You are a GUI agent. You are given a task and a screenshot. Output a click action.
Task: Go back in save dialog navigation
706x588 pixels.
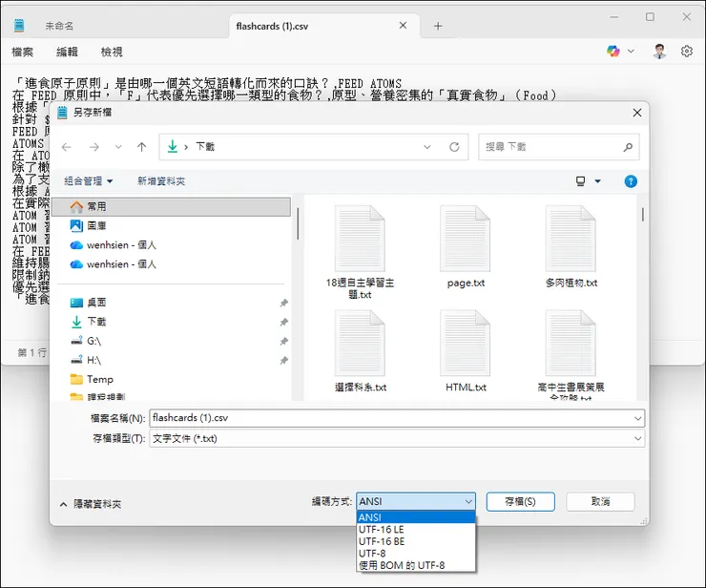[x=67, y=147]
